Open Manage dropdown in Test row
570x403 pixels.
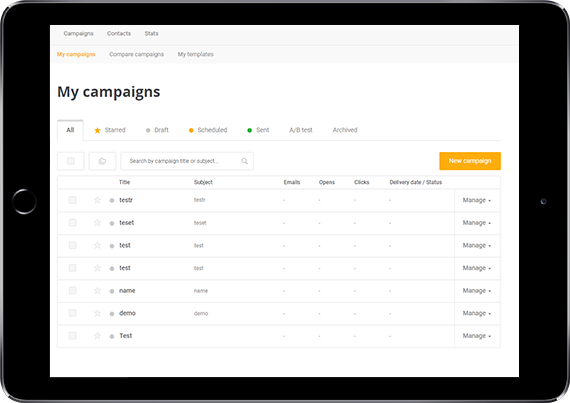(477, 336)
